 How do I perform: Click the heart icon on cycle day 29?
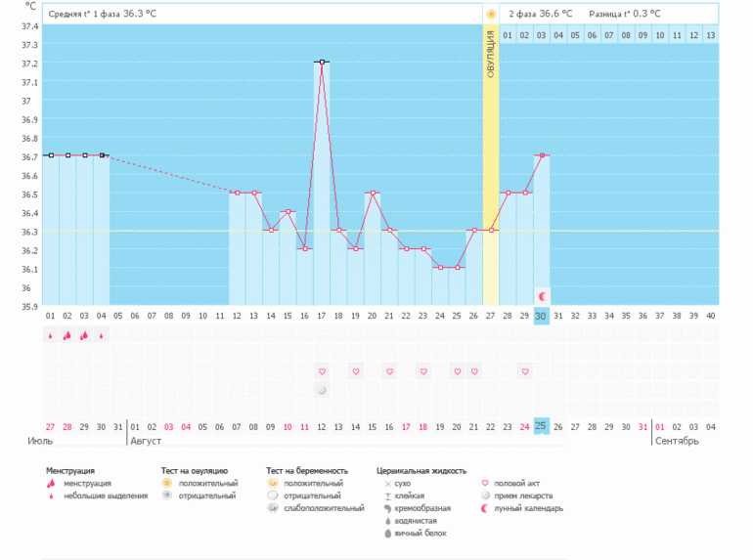525,371
